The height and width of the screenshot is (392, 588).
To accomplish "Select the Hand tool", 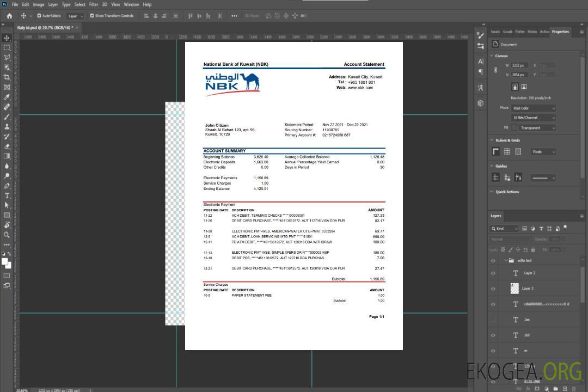I will tap(7, 225).
